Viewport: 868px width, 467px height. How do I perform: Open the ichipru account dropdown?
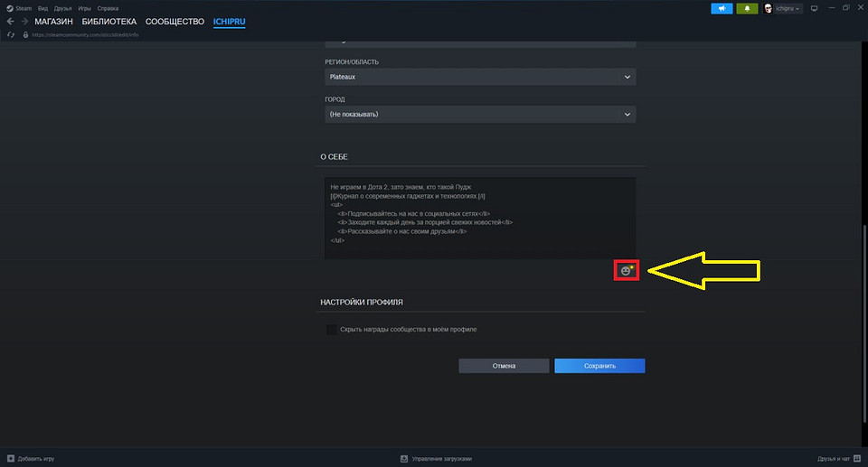click(x=788, y=8)
